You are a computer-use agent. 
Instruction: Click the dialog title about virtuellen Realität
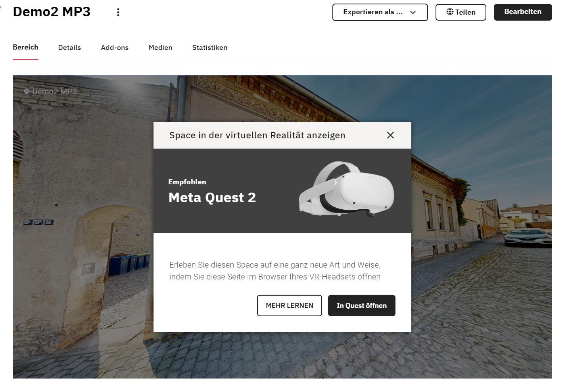[257, 135]
